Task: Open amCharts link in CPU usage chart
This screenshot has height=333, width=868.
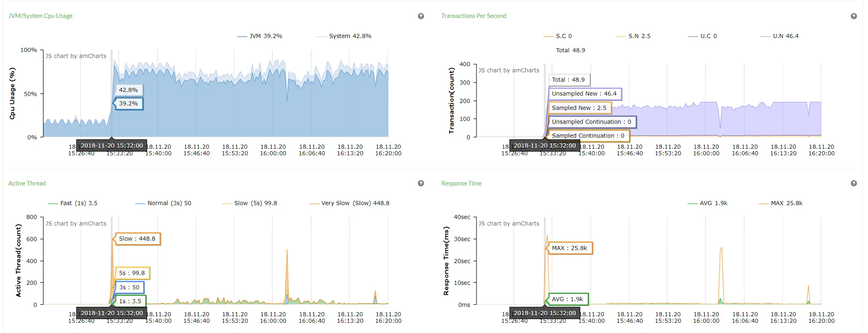Action: point(76,56)
